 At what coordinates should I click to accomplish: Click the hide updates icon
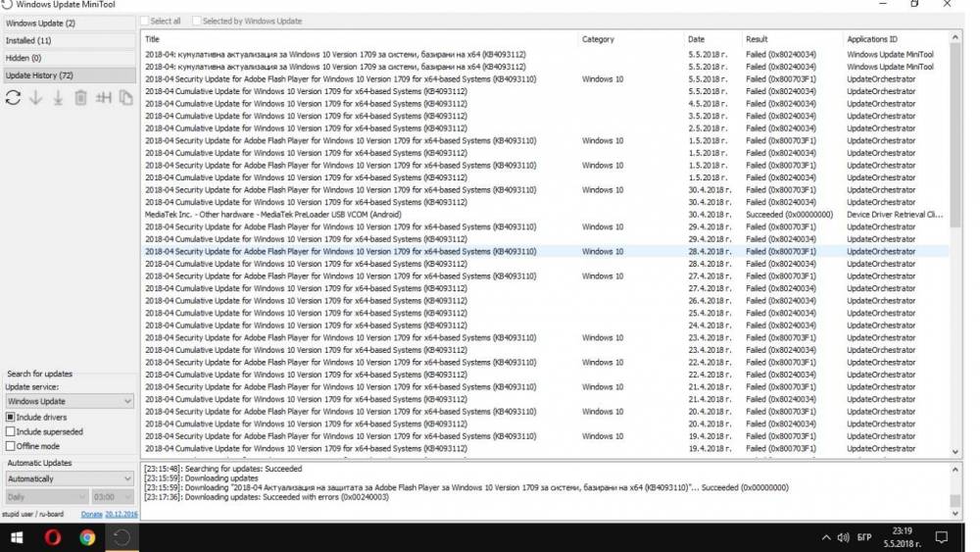pyautogui.click(x=103, y=97)
